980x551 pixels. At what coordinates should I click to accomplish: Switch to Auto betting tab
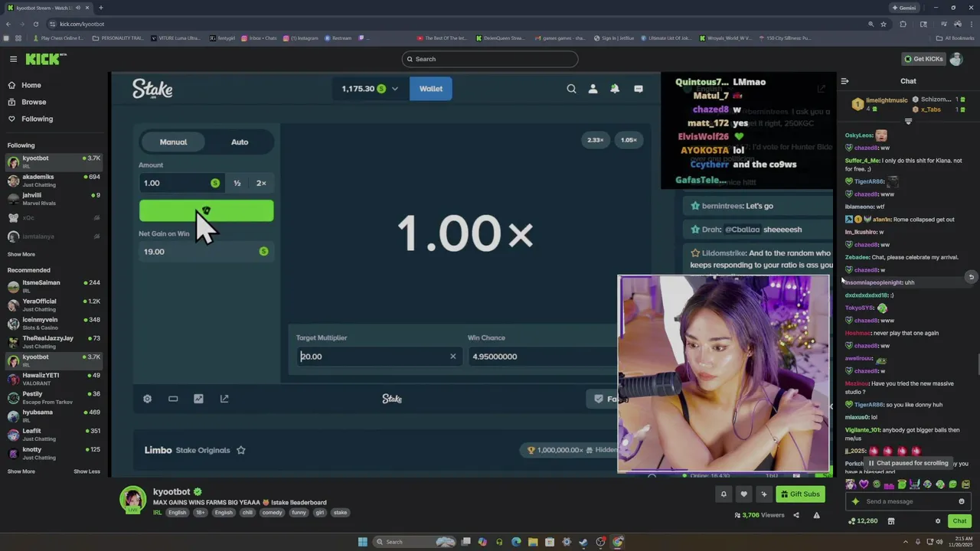[x=240, y=142]
